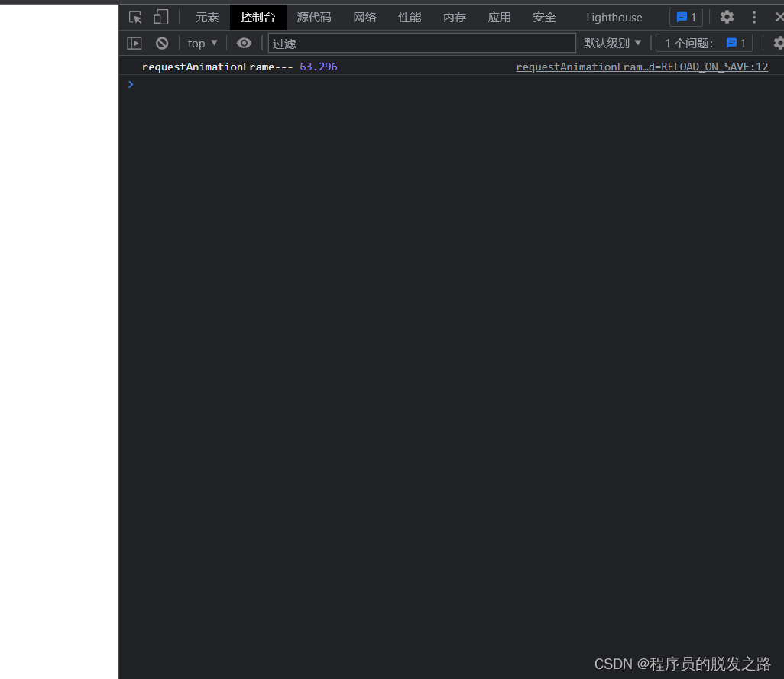The image size is (784, 679).
Task: Create a live expression with eye icon
Action: 244,43
